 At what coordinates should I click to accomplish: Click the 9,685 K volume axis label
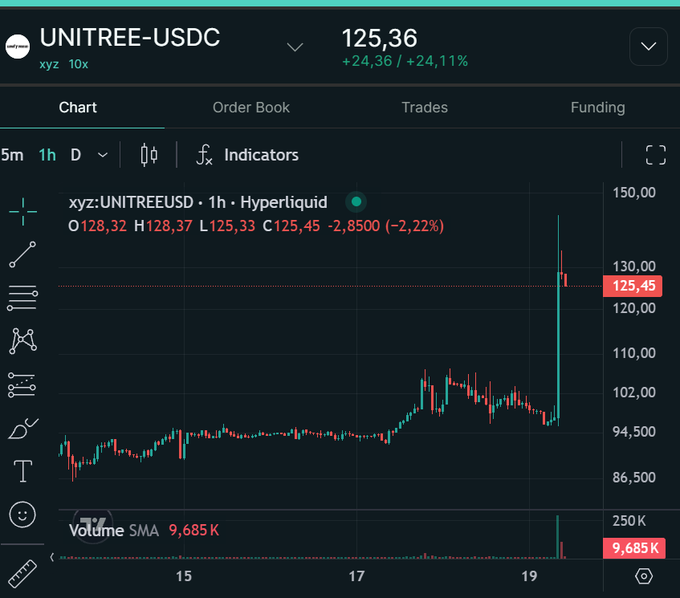coord(634,548)
